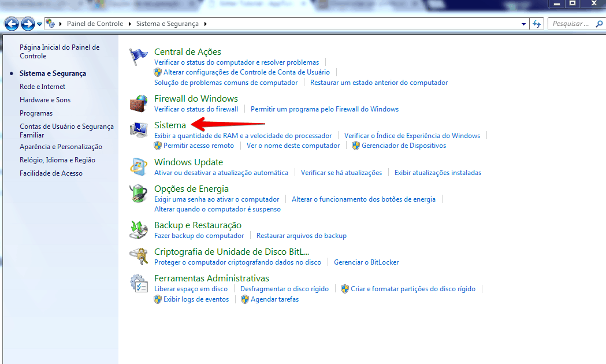Open the recent pages dropdown arrow
Screen dimensions: 606x364
[x=39, y=24]
